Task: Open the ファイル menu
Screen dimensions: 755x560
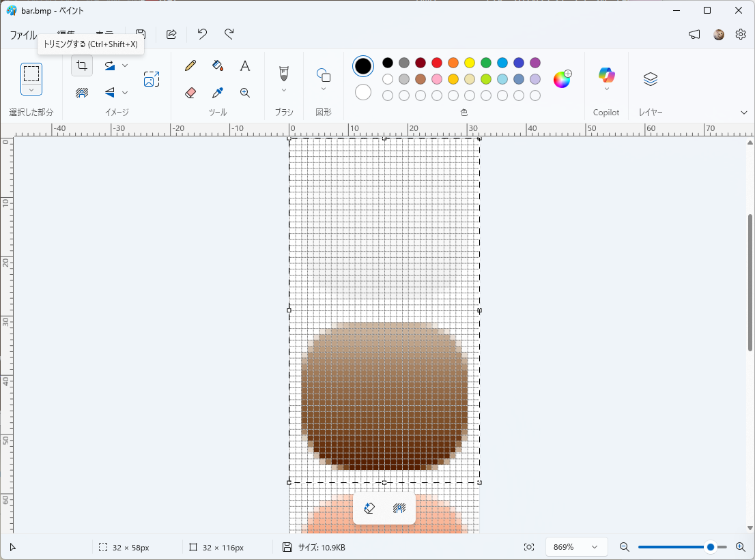Action: 23,35
